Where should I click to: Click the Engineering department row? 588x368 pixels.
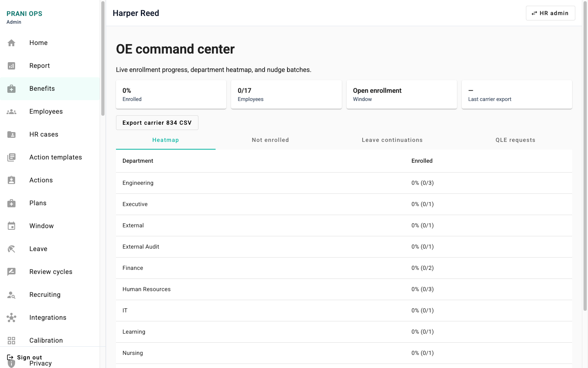(344, 183)
